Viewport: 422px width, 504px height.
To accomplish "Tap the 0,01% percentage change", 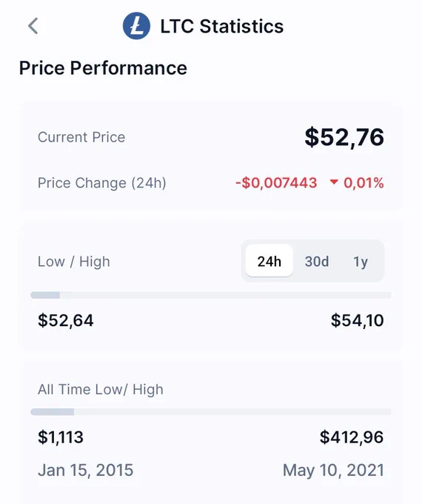I will click(x=364, y=182).
